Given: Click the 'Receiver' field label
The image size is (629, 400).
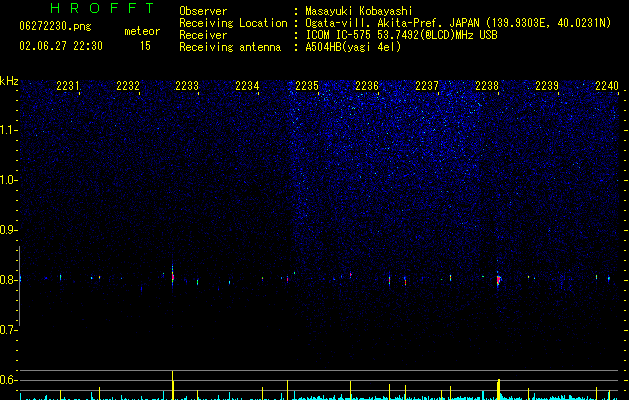Looking at the screenshot, I should point(203,35).
